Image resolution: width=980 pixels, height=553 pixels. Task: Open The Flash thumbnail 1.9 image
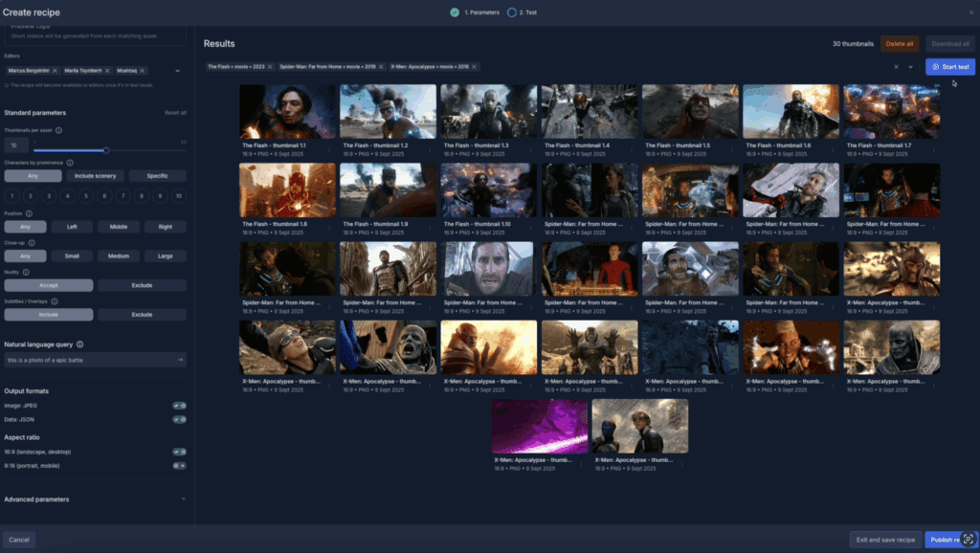[x=389, y=190]
